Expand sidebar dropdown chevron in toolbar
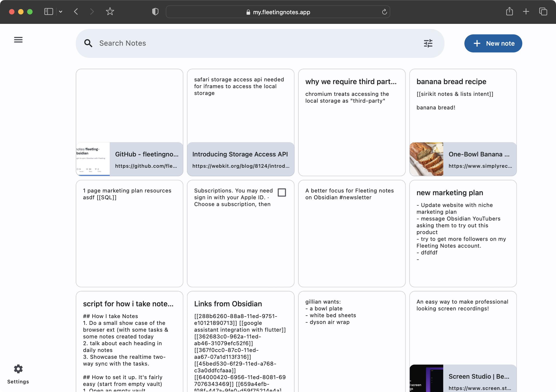The height and width of the screenshot is (392, 556). pyautogui.click(x=61, y=11)
